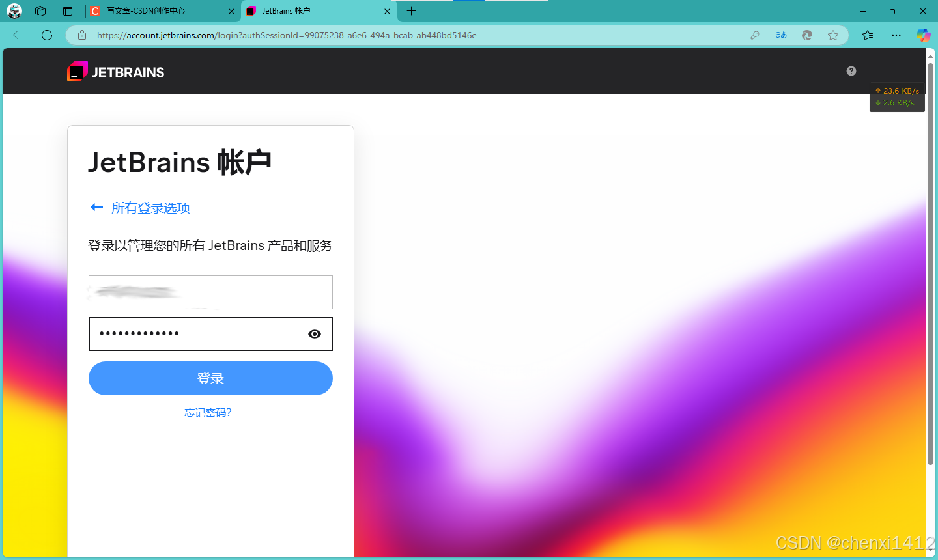Open the favorites list icon
The height and width of the screenshot is (560, 938).
tap(868, 35)
